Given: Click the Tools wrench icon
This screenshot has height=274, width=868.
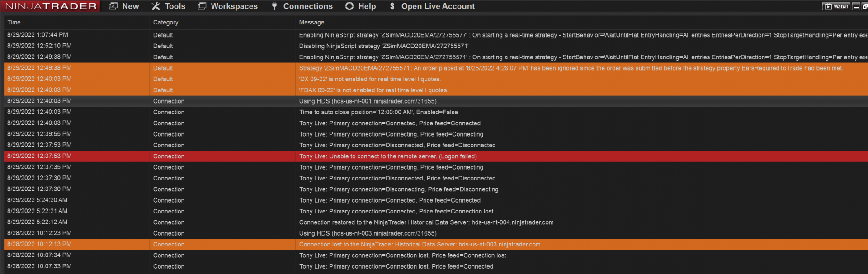Looking at the screenshot, I should [156, 6].
